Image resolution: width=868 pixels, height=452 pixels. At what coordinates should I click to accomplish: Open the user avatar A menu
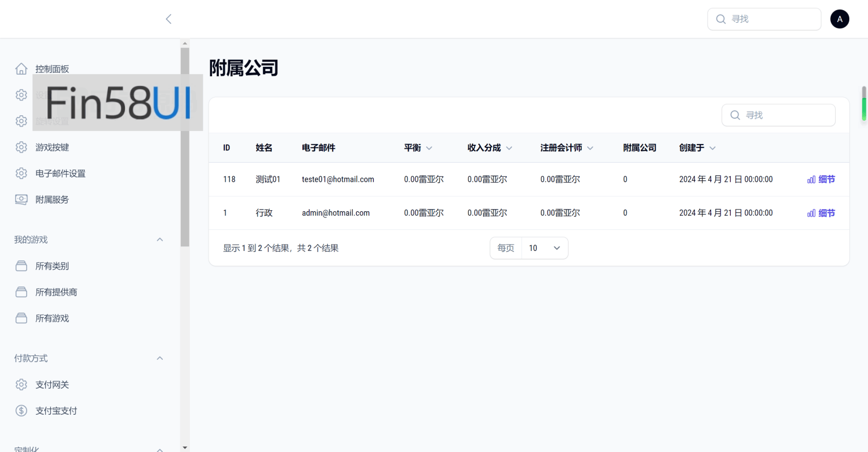(839, 19)
